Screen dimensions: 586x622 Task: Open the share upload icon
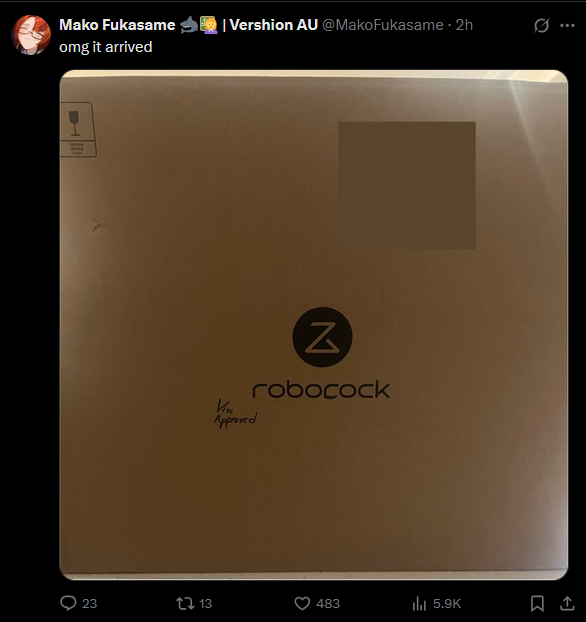(567, 603)
